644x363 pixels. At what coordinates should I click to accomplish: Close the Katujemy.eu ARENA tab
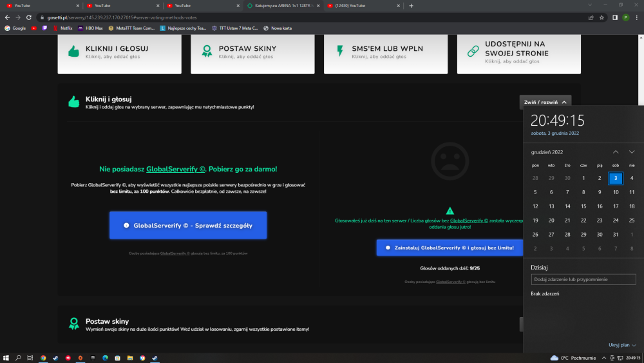[x=318, y=6]
